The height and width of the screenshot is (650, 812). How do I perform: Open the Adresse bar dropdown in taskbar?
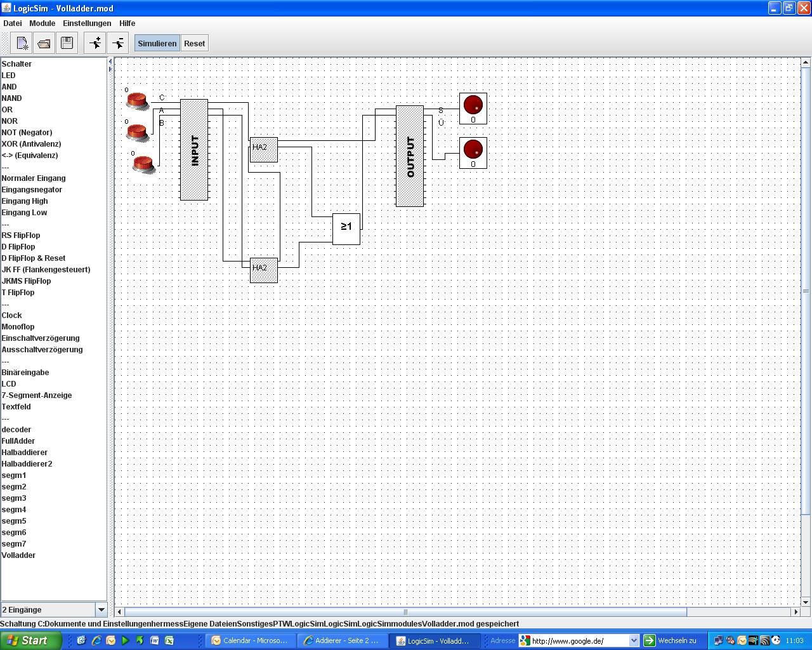[x=634, y=640]
